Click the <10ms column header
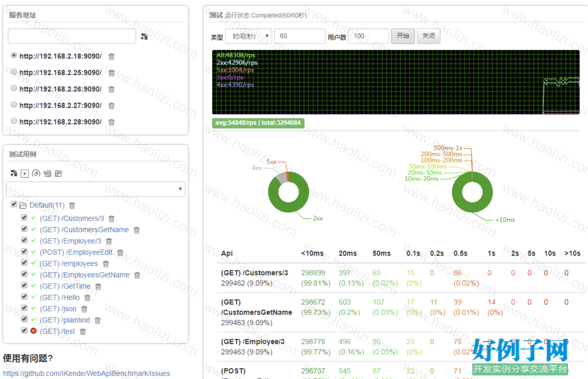Viewport: 588px width, 379px height. point(312,253)
